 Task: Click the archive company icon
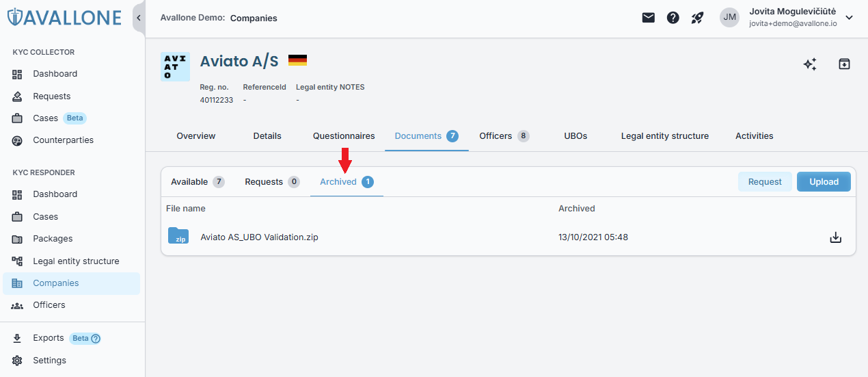tap(844, 64)
